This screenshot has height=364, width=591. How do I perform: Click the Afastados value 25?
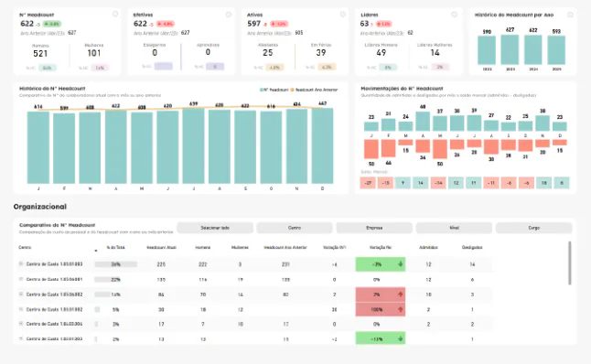[x=268, y=53]
